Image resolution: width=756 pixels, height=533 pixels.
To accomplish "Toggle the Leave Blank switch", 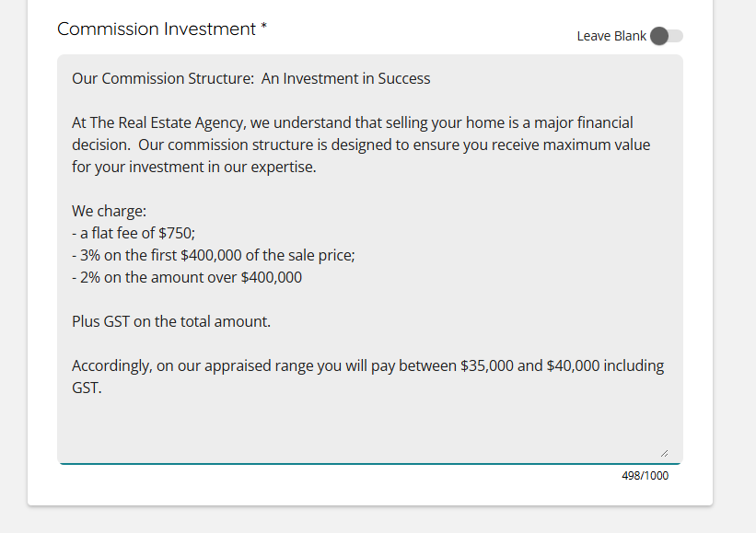I will (x=666, y=36).
